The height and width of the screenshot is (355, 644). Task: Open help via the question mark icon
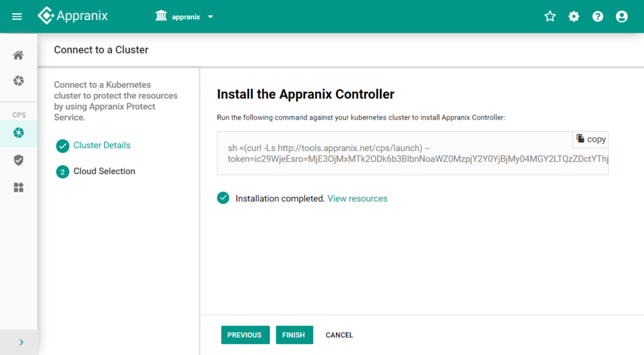click(x=597, y=16)
